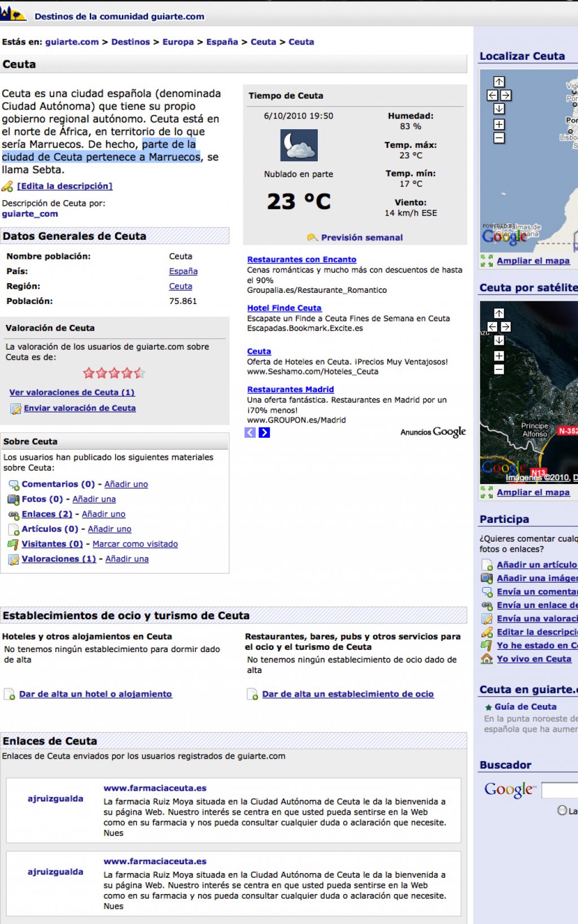Click the star rating for Ceuta

click(115, 373)
